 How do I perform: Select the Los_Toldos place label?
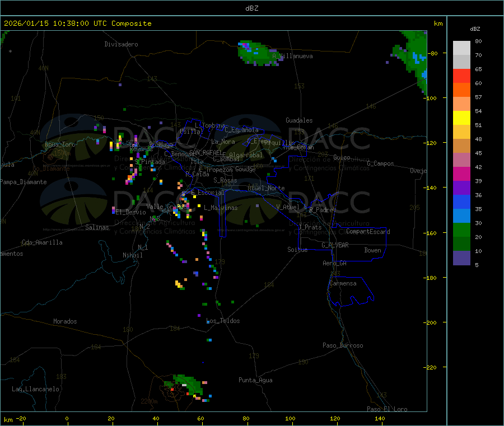[223, 321]
